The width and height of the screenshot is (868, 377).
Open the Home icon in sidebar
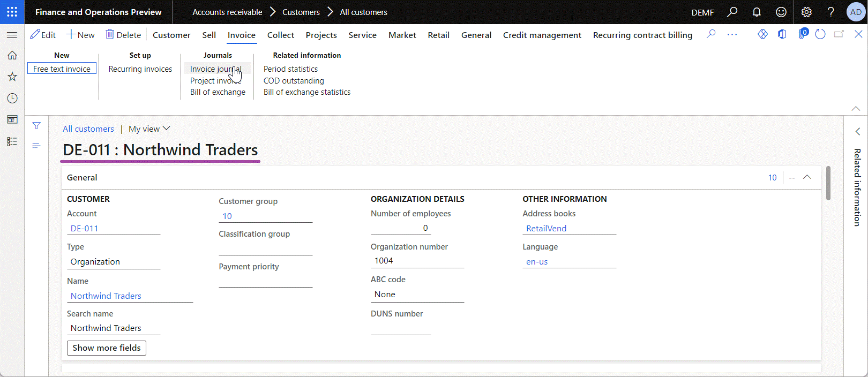click(12, 55)
